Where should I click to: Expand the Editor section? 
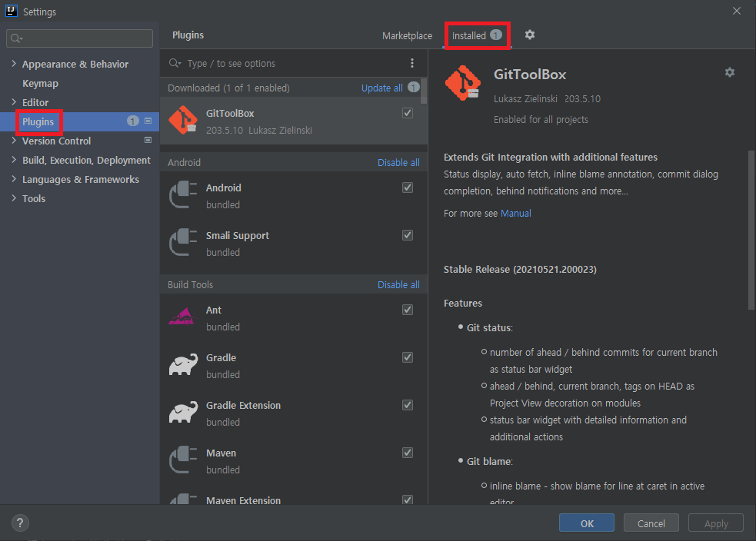pos(14,101)
